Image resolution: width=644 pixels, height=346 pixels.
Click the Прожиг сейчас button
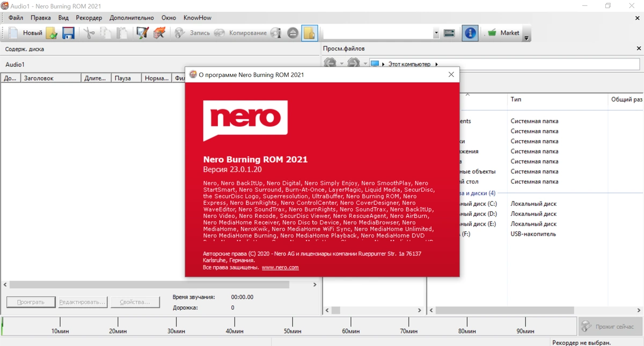pos(609,326)
